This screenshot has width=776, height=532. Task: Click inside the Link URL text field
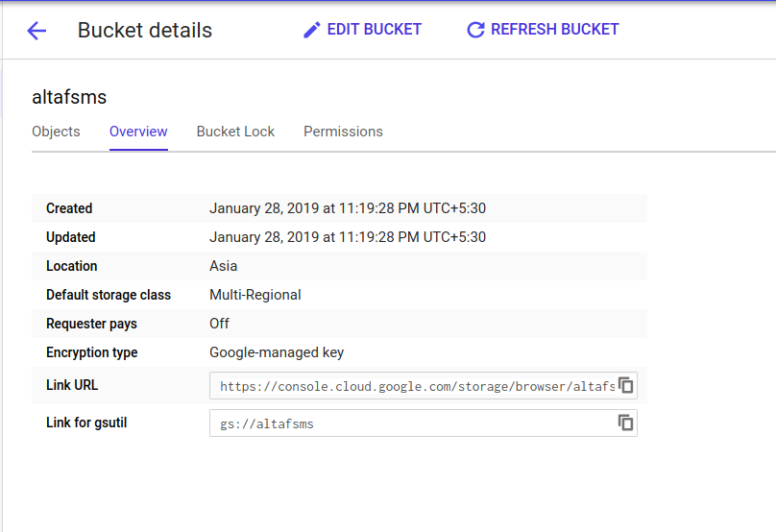[413, 386]
